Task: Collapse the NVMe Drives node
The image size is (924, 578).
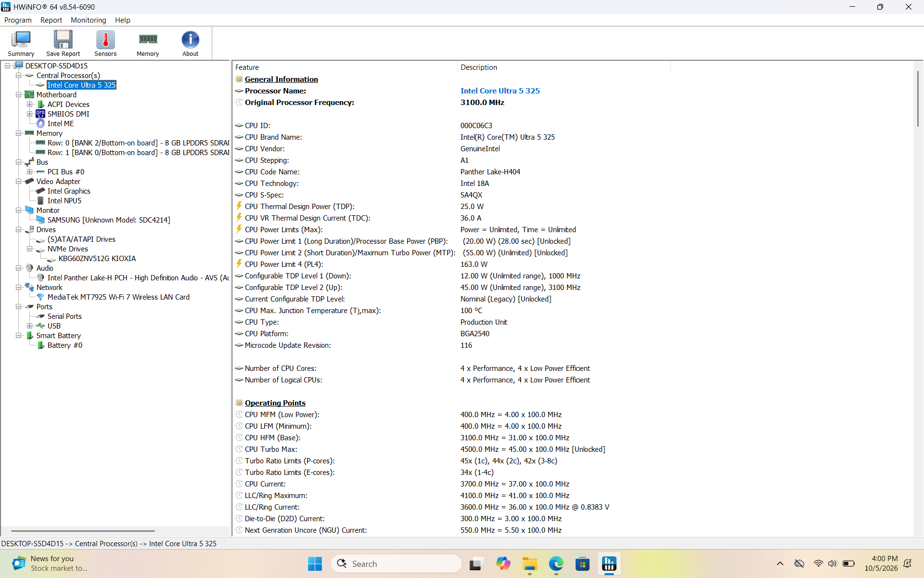Action: tap(30, 249)
